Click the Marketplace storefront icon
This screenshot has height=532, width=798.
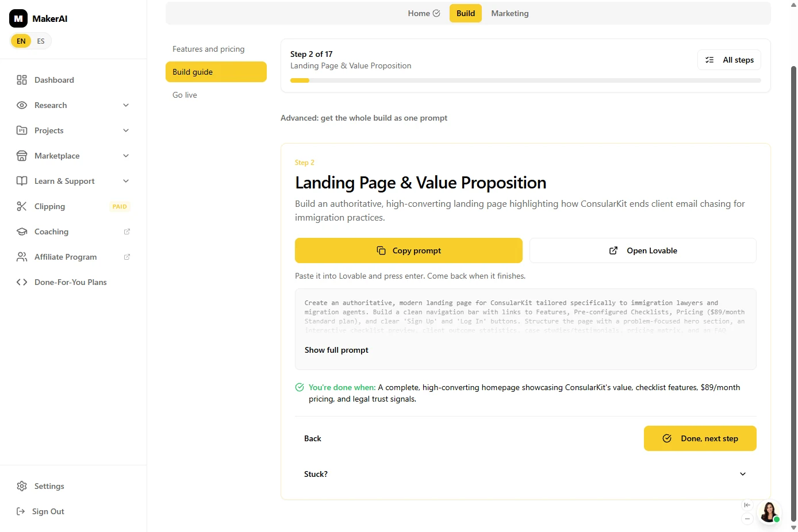pos(22,156)
